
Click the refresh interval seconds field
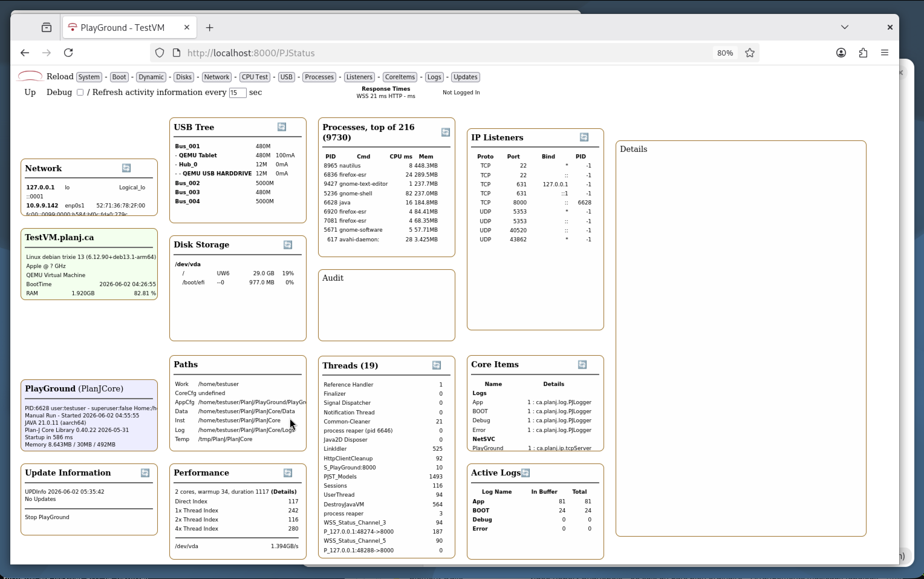[x=237, y=93]
